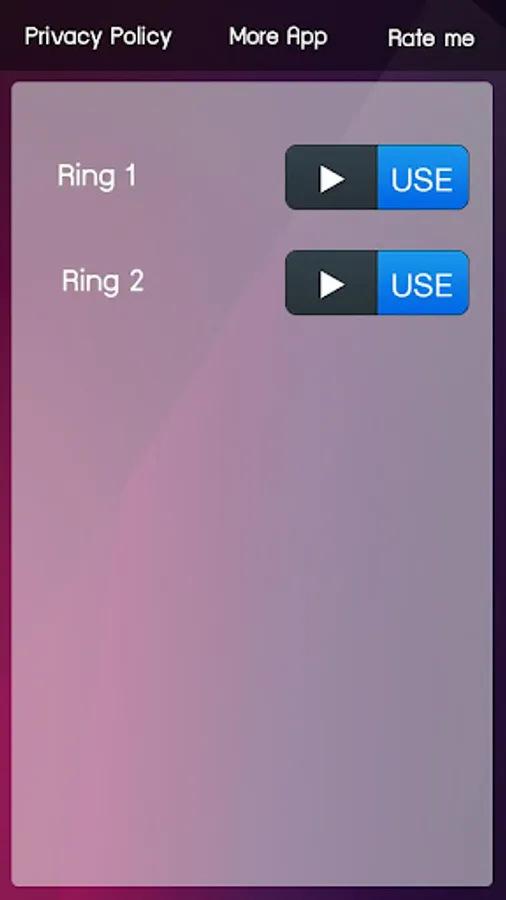Start audio preview on dark Ring 1 button
Image resolution: width=506 pixels, height=900 pixels.
coord(332,177)
